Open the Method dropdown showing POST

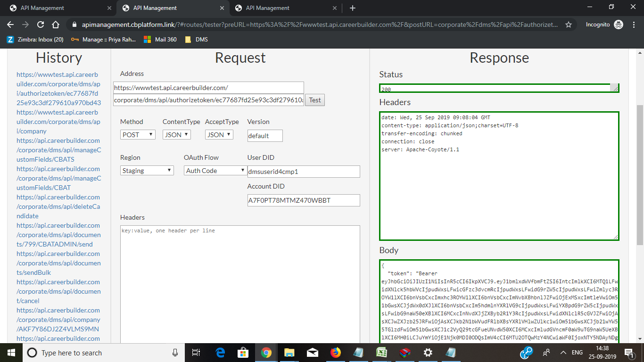click(138, 135)
